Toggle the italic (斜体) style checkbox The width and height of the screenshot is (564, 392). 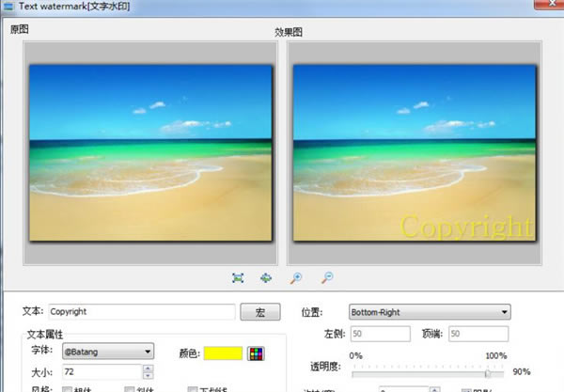131,388
